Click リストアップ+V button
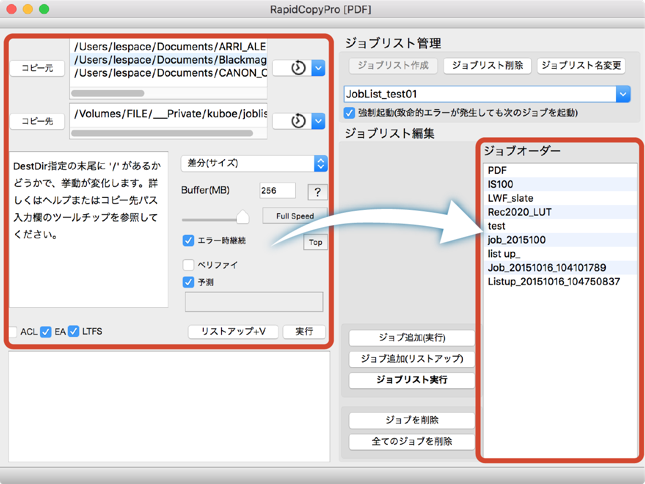This screenshot has width=645, height=484. click(233, 331)
